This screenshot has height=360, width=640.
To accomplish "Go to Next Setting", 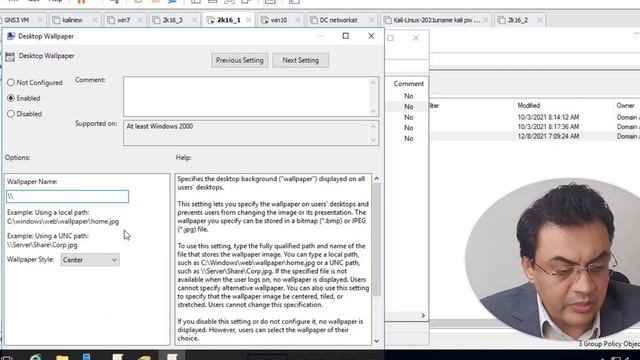I will [300, 60].
